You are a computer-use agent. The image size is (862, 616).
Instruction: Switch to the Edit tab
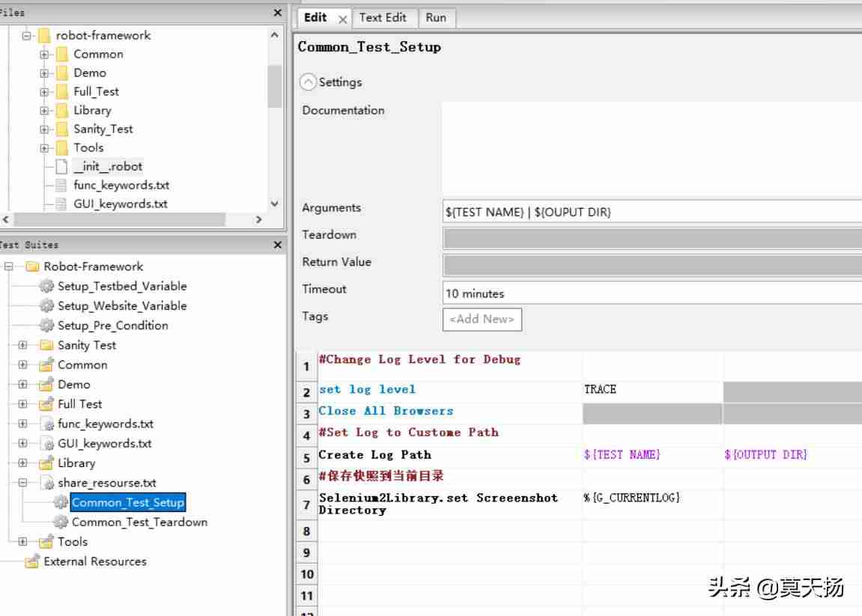315,17
